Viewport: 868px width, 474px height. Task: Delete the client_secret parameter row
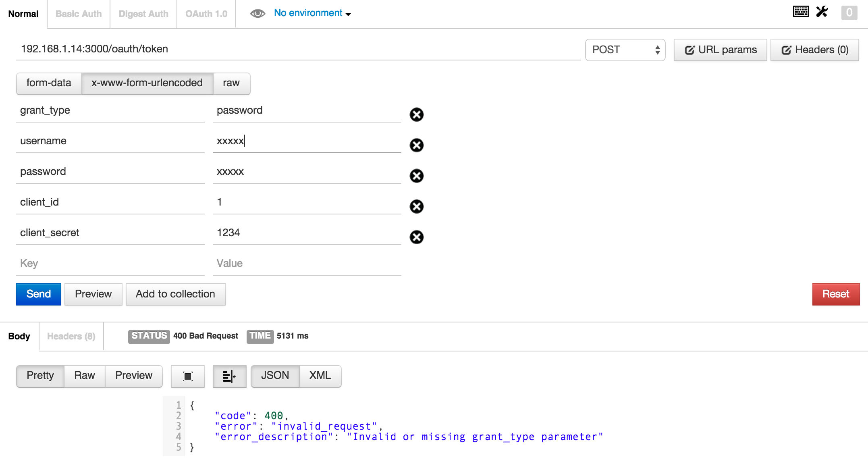(417, 237)
